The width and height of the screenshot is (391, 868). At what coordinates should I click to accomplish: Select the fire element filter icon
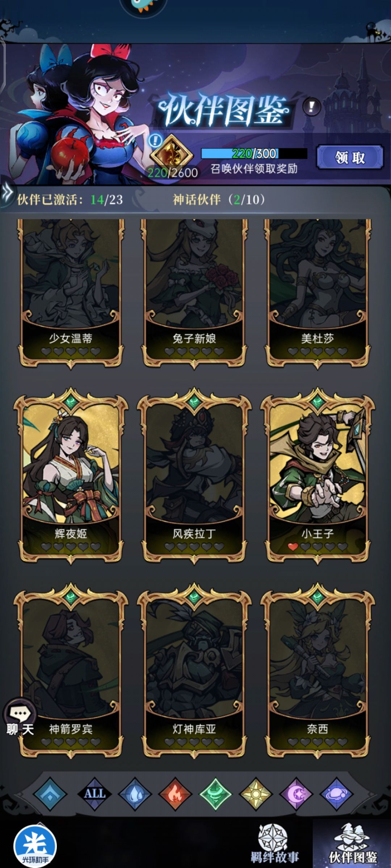pyautogui.click(x=175, y=794)
